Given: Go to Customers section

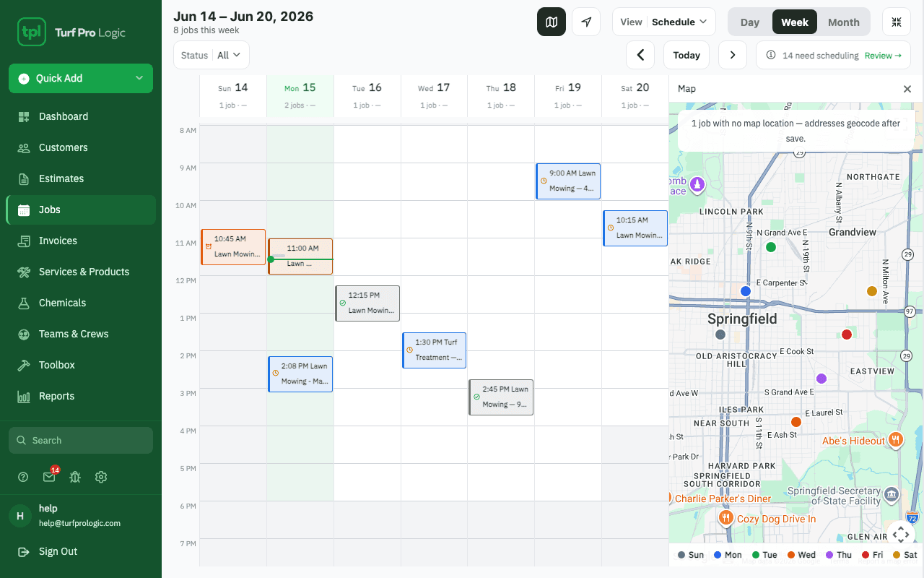Looking at the screenshot, I should [81, 147].
